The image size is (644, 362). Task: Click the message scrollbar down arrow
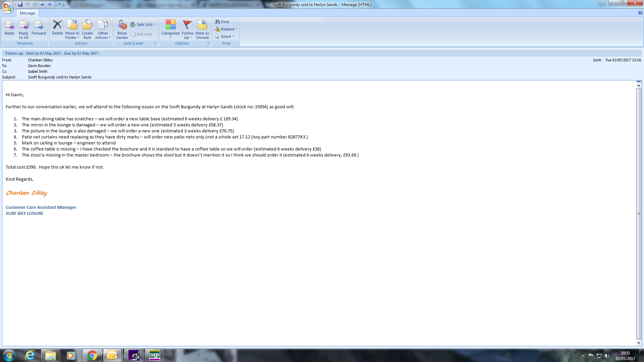(639, 343)
